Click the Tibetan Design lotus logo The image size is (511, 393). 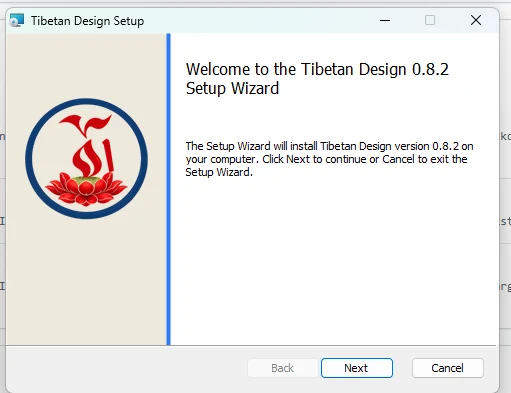point(87,159)
